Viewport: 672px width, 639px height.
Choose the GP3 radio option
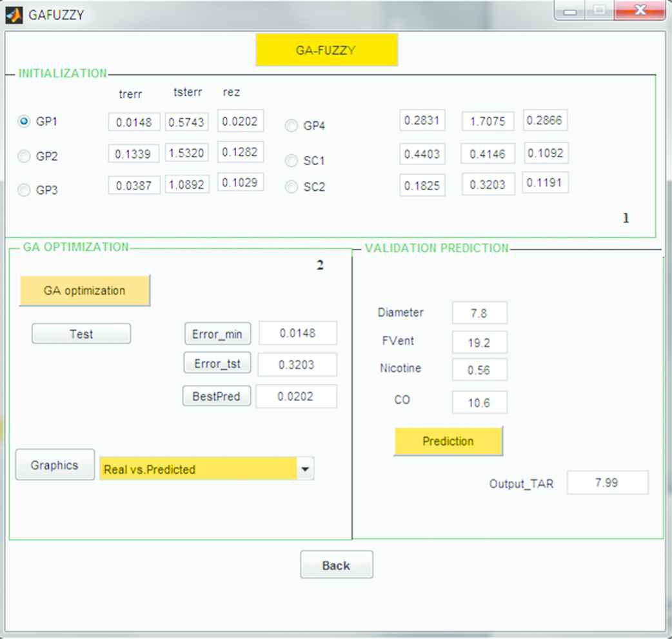pos(25,190)
